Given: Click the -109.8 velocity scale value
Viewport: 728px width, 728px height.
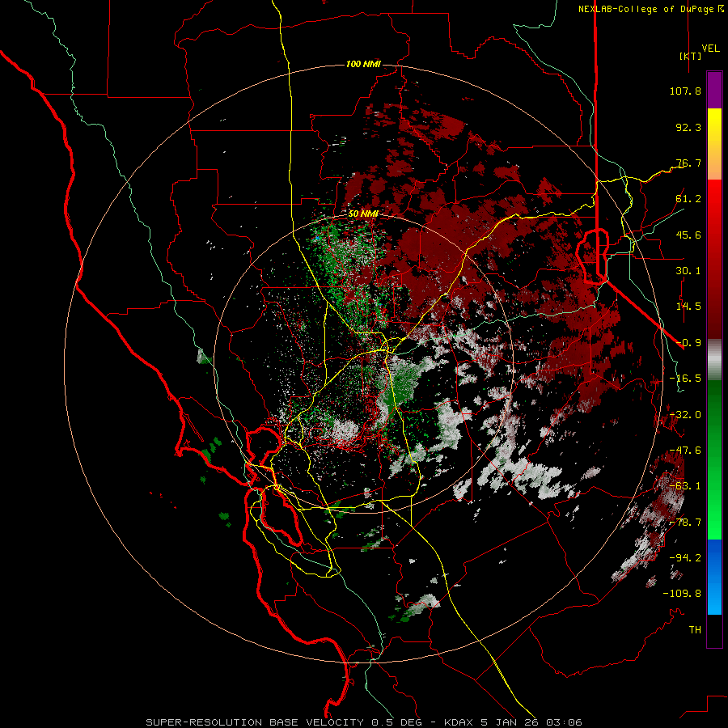Looking at the screenshot, I should [x=682, y=594].
